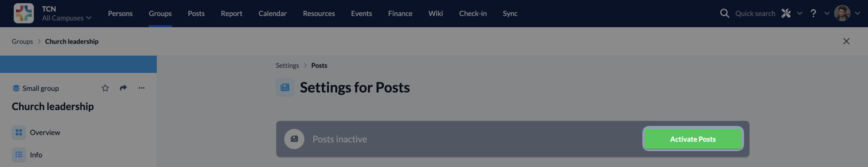This screenshot has height=167, width=868.
Task: Expand the chevron beside the wrench icon
Action: (x=800, y=13)
